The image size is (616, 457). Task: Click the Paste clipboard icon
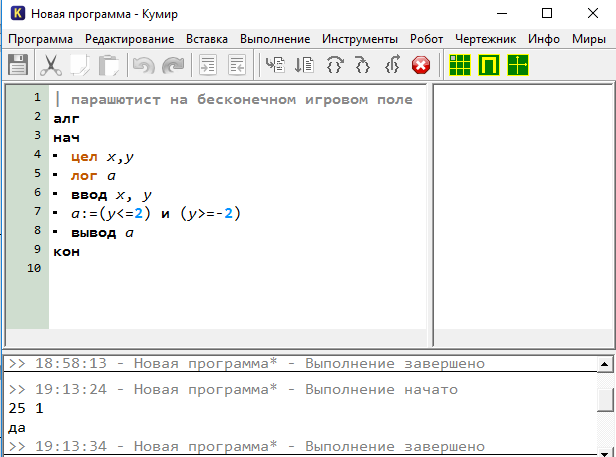click(x=109, y=65)
